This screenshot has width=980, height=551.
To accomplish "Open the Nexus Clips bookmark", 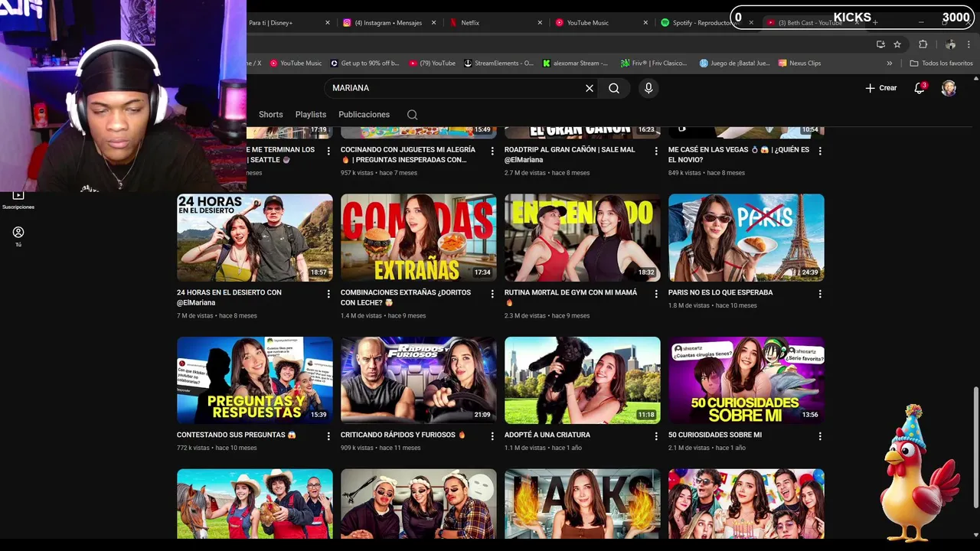I will click(800, 64).
